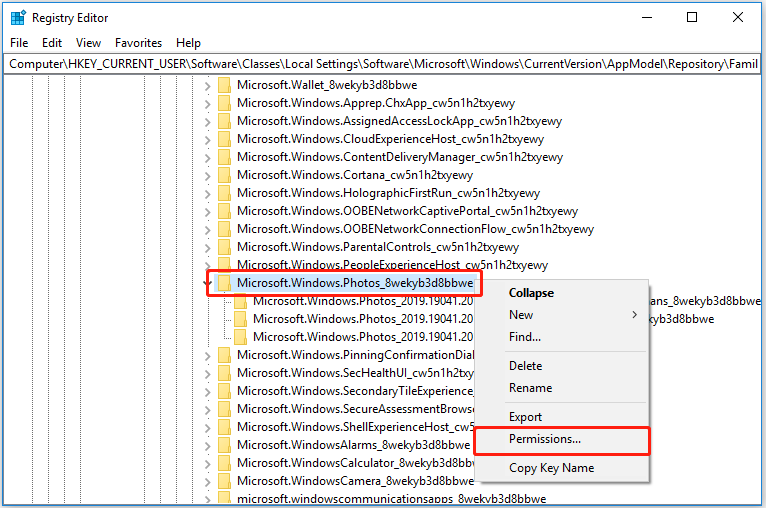Click folder icon of Microsoft.Wallet key
Screen dimensions: 766x508
click(x=224, y=85)
